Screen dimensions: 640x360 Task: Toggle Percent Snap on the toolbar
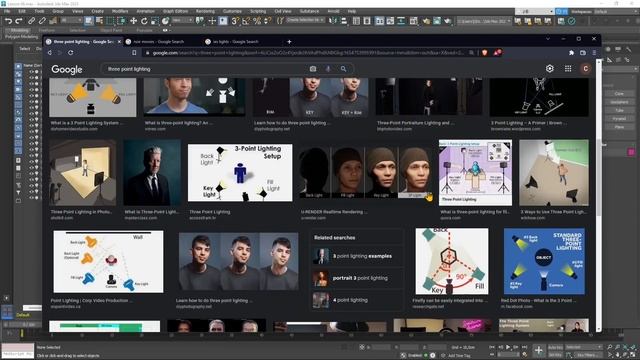[257, 21]
